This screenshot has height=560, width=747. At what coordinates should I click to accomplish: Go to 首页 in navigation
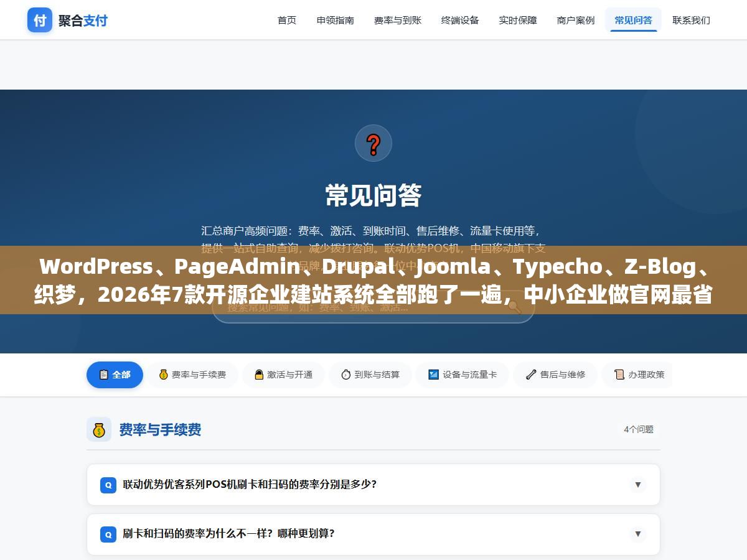pos(287,20)
